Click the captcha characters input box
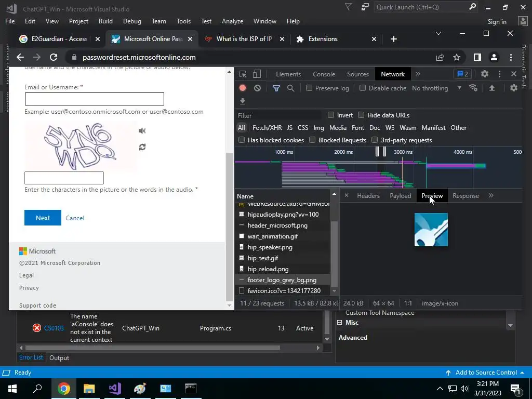 (x=64, y=178)
